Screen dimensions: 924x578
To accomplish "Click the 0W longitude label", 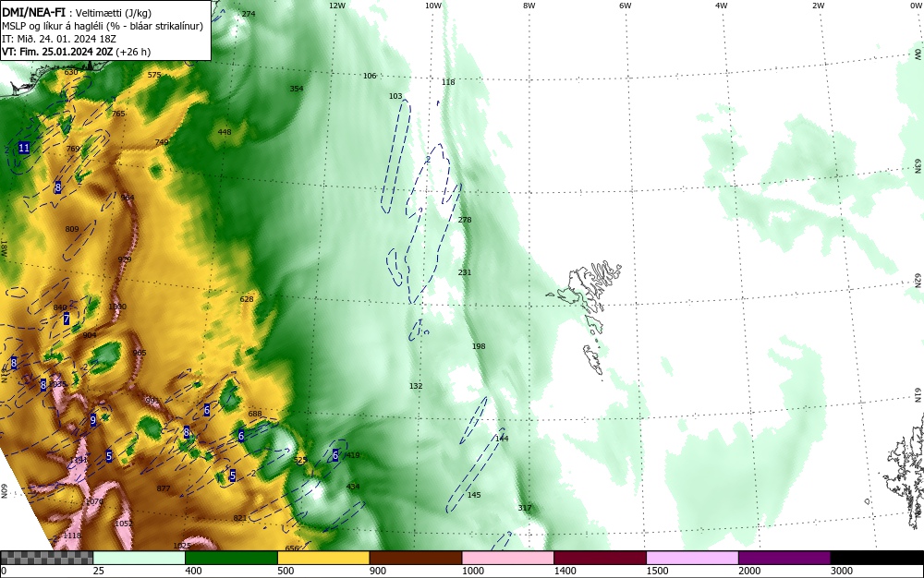I will coord(916,6).
